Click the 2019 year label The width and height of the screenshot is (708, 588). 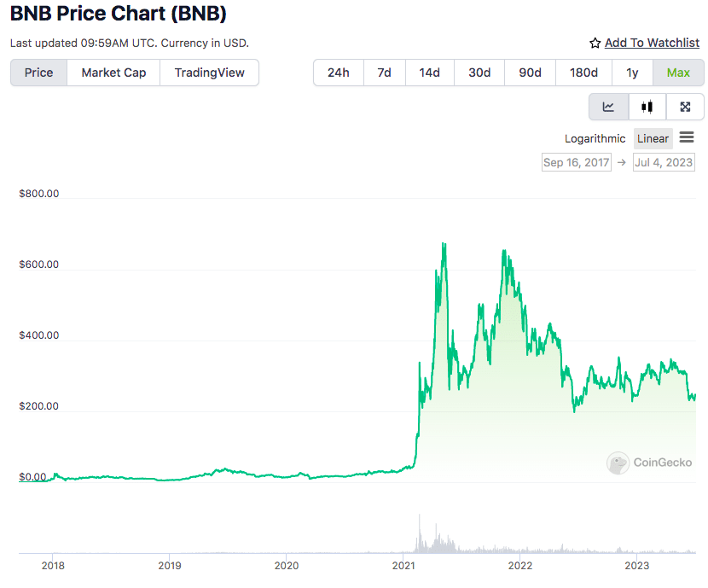[x=170, y=566]
